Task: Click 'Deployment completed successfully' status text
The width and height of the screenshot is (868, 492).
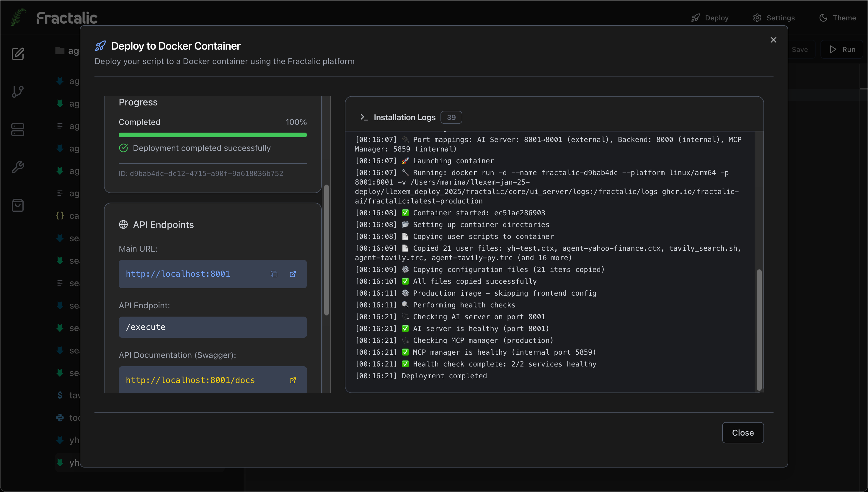Action: [x=202, y=148]
